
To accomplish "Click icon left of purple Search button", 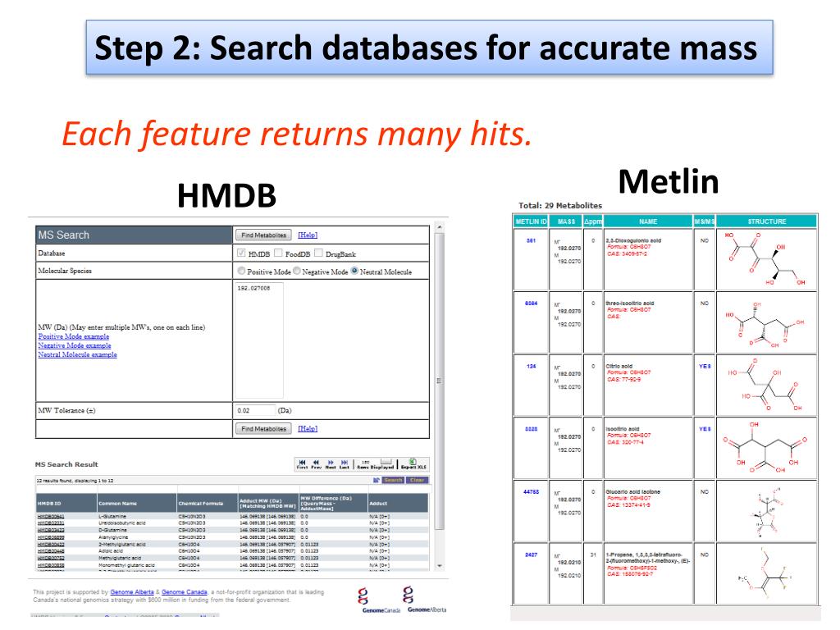I will 377,480.
